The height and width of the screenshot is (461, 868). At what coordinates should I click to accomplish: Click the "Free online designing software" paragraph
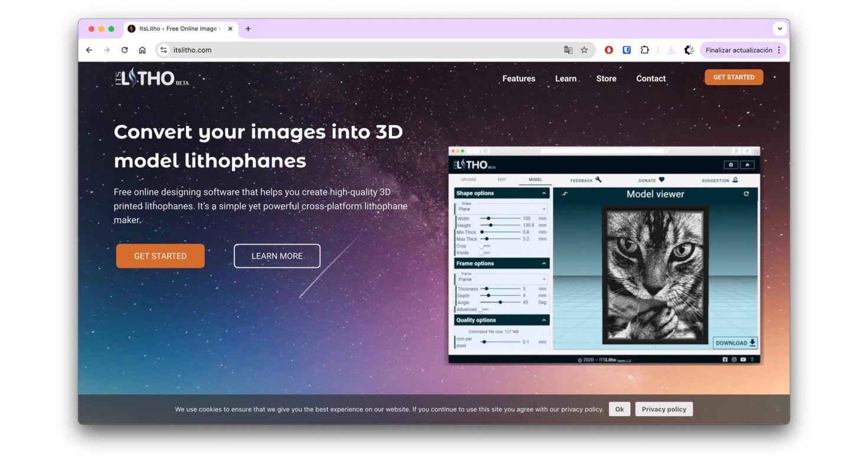(260, 206)
